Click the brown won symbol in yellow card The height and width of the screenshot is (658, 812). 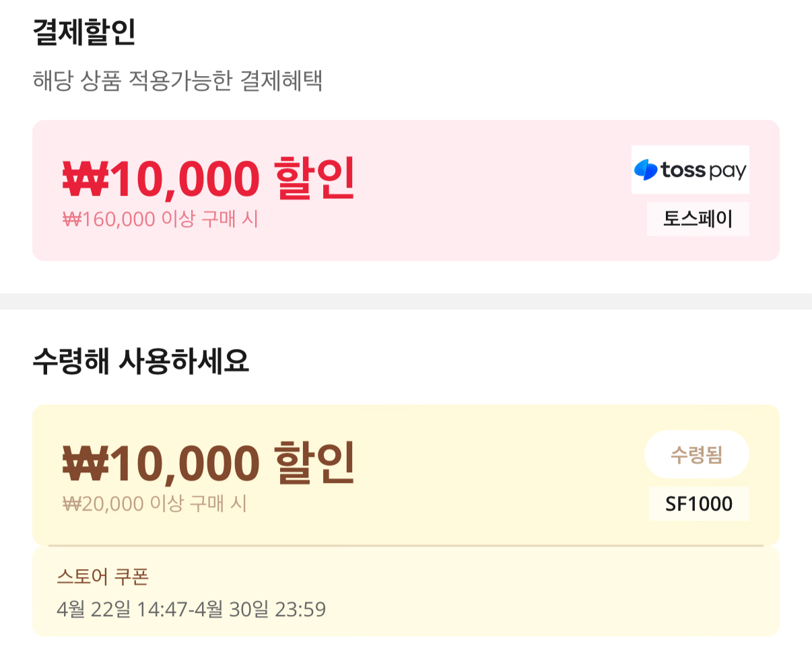click(x=86, y=464)
